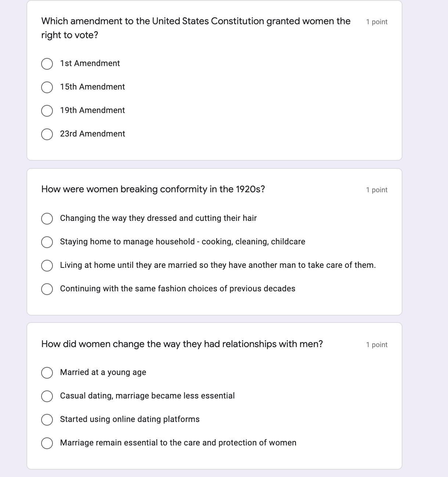The height and width of the screenshot is (477, 448).
Task: Select 'Casual dating, marriage became less essential'
Action: pyautogui.click(x=47, y=396)
